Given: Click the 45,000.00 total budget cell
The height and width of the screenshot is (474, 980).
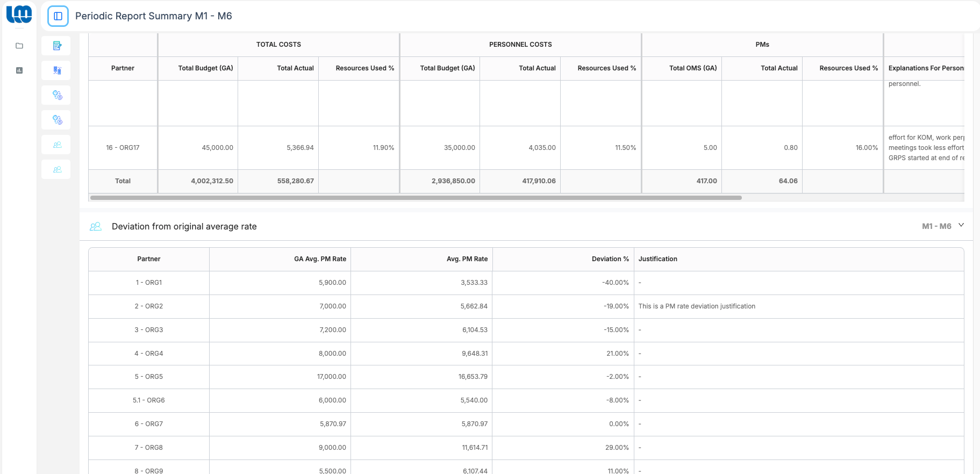Looking at the screenshot, I should tap(198, 148).
